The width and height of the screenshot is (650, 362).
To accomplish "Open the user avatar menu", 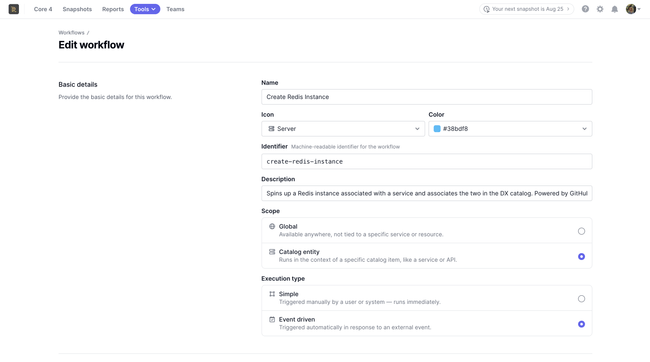I will click(x=633, y=9).
